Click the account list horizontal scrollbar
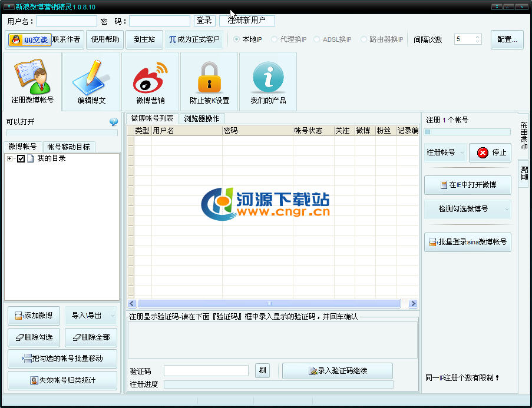 tap(269, 304)
